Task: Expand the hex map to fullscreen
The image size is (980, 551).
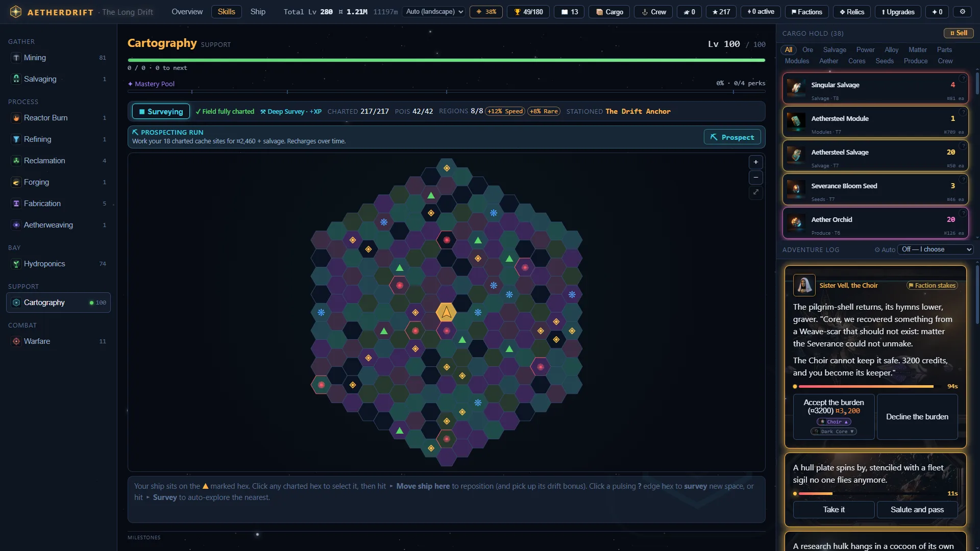Action: pos(756,192)
